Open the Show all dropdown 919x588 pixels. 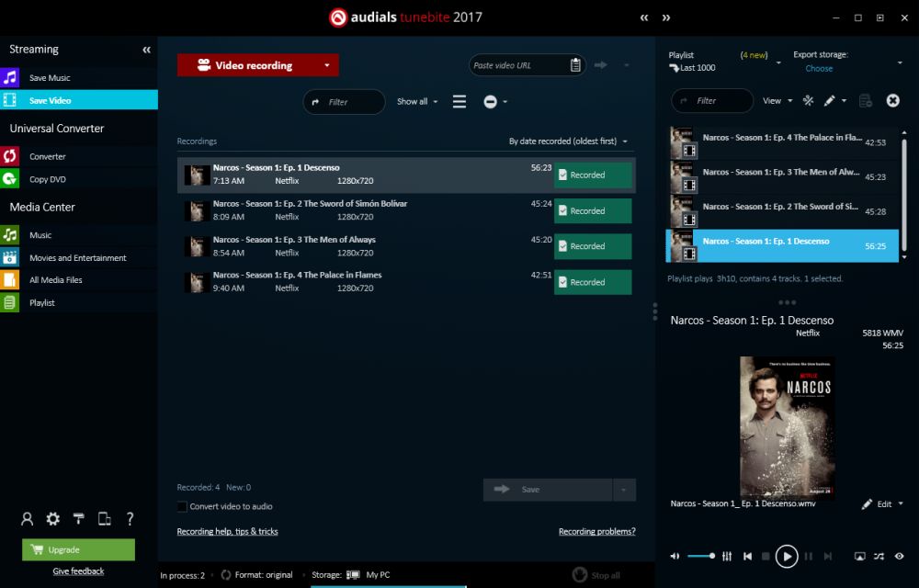click(417, 101)
